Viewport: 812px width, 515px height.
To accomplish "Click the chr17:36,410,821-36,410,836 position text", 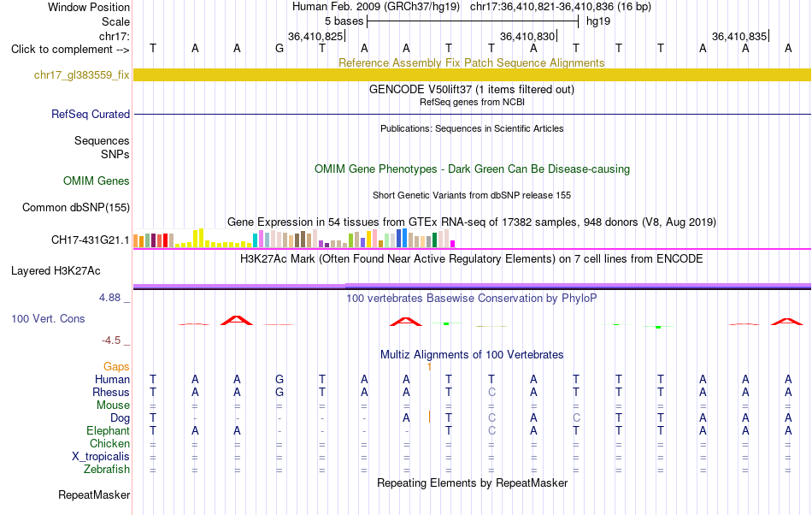I will coord(561,7).
